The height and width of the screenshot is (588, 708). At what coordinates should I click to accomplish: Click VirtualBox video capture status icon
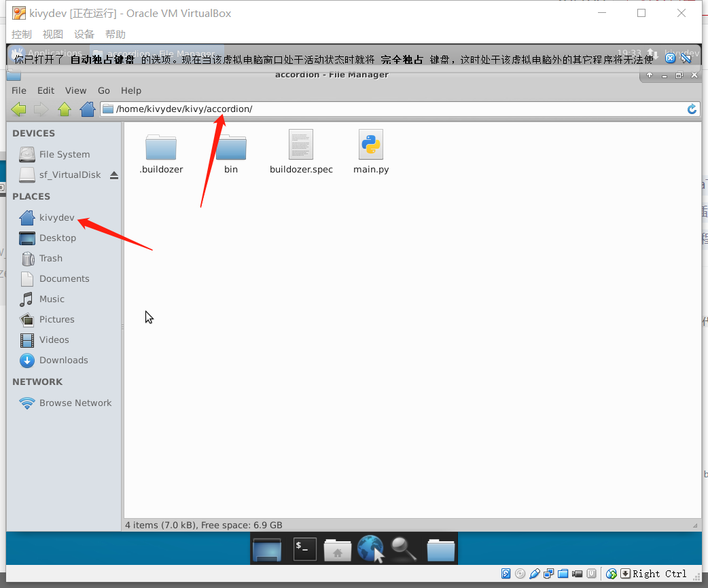[x=577, y=574]
